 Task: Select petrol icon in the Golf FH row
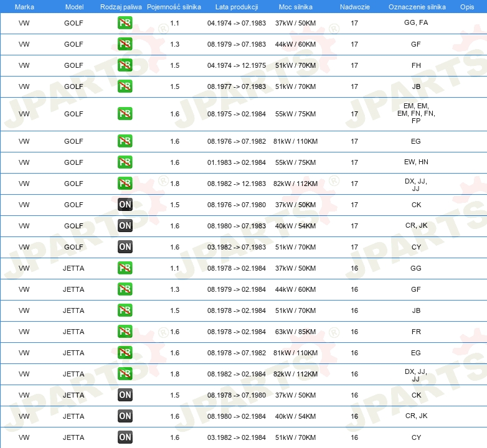tap(125, 65)
